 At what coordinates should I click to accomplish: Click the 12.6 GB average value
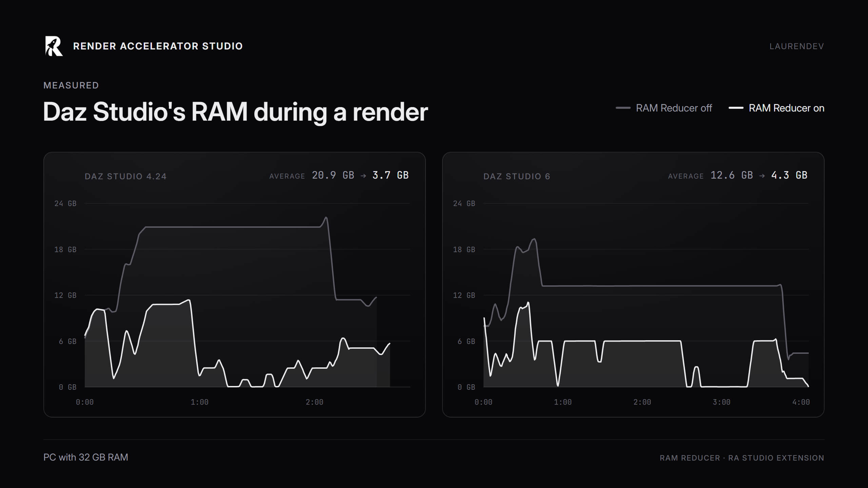tap(732, 175)
